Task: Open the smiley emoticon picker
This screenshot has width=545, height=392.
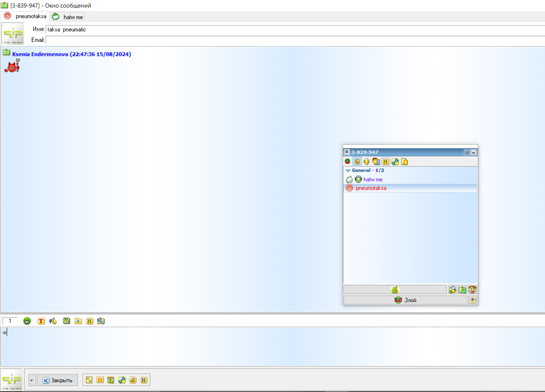Action: point(27,321)
